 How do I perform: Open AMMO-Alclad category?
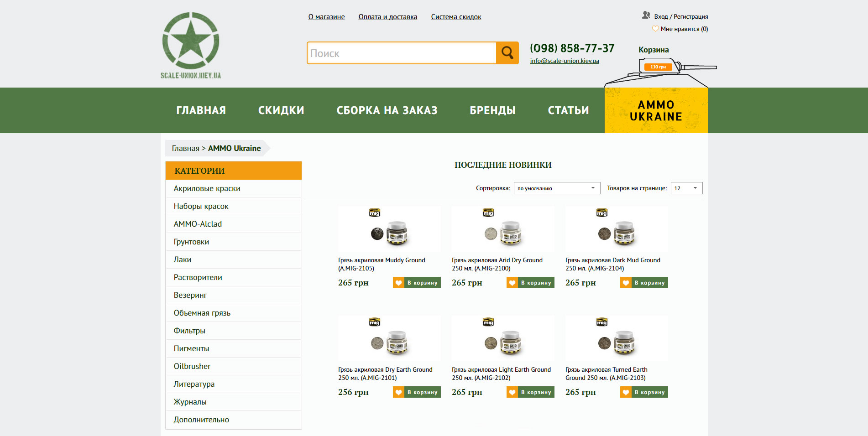pyautogui.click(x=234, y=224)
